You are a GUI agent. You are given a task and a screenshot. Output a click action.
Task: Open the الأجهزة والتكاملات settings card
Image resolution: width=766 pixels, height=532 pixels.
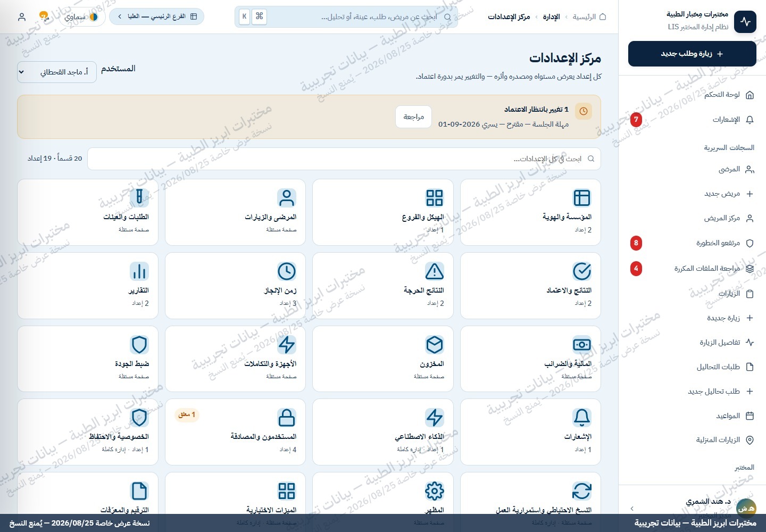click(x=235, y=359)
